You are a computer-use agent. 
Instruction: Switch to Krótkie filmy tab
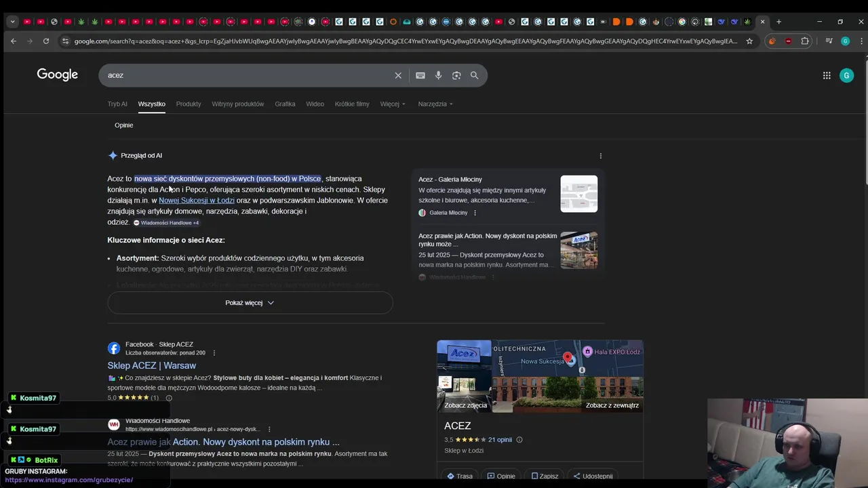click(352, 104)
